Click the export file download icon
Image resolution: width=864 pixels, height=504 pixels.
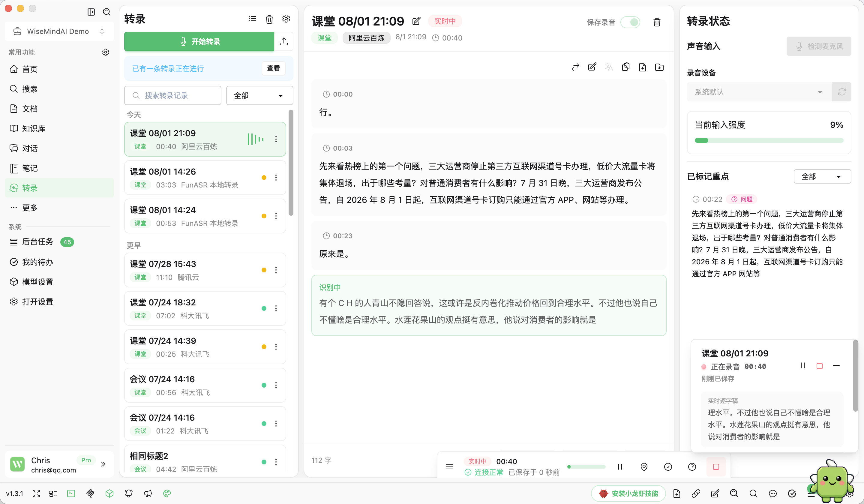[643, 67]
